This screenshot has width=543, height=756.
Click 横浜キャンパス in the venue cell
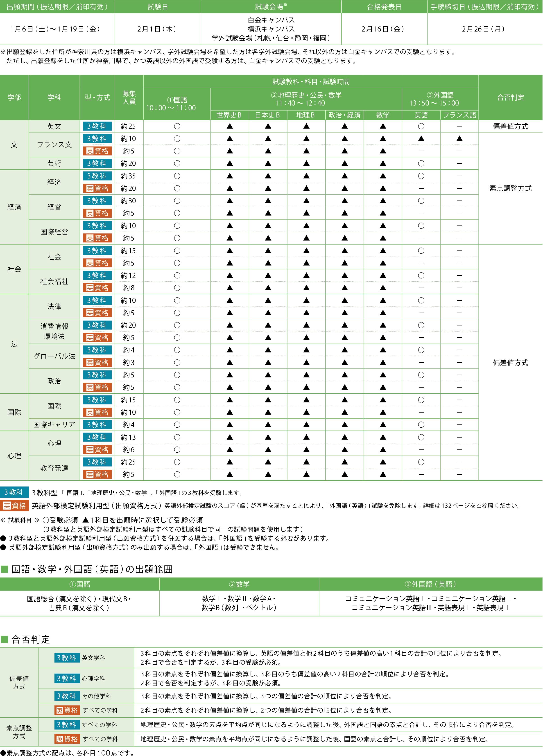tap(271, 29)
